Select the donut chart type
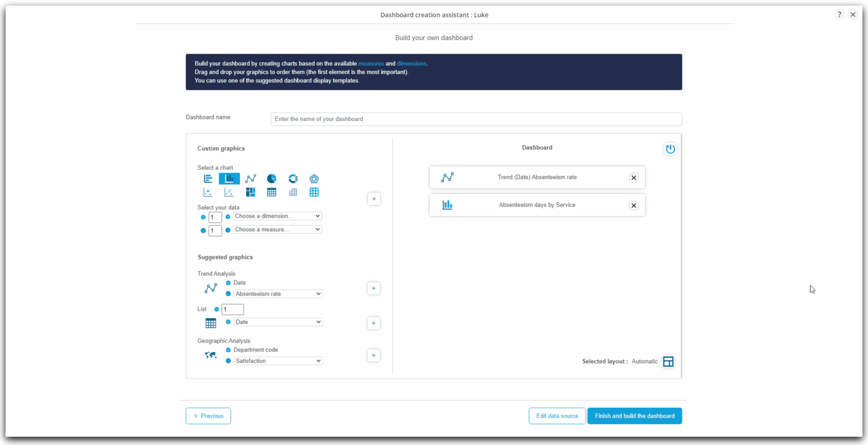This screenshot has height=445, width=868. [x=293, y=178]
